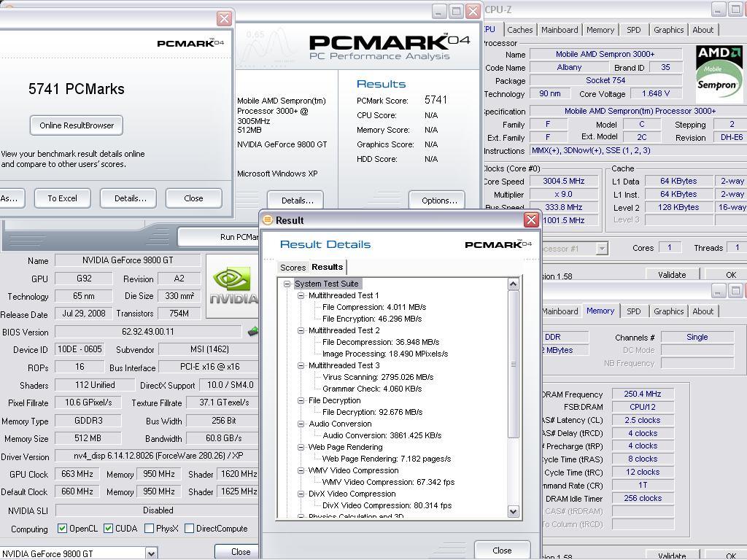Image resolution: width=747 pixels, height=560 pixels.
Task: Click the Close button in GPU-Z
Action: tap(238, 551)
